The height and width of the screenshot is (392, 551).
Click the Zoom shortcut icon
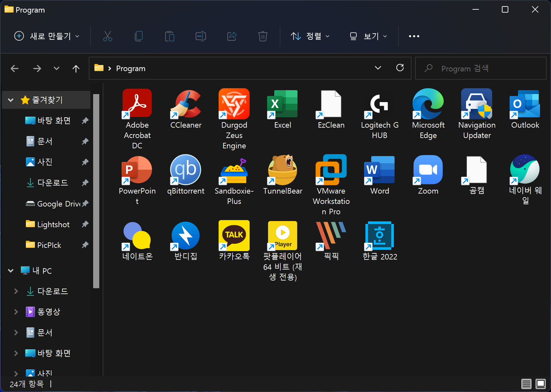(x=428, y=170)
